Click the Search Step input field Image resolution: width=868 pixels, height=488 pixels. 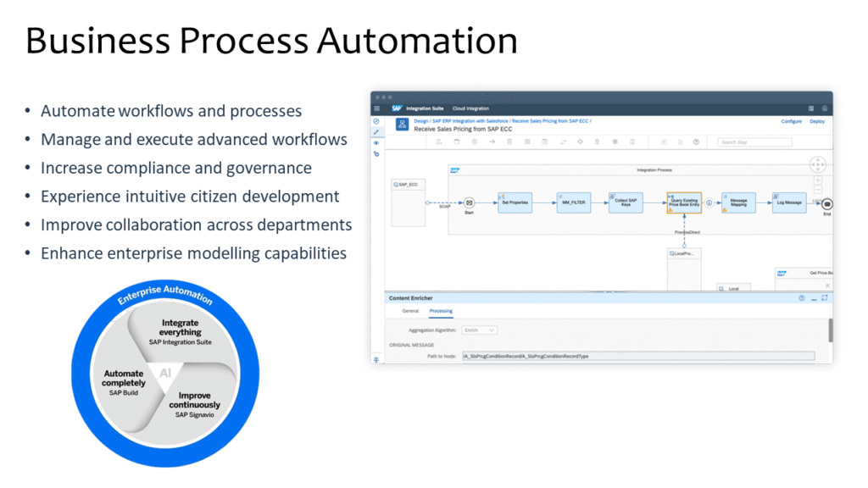tap(754, 142)
